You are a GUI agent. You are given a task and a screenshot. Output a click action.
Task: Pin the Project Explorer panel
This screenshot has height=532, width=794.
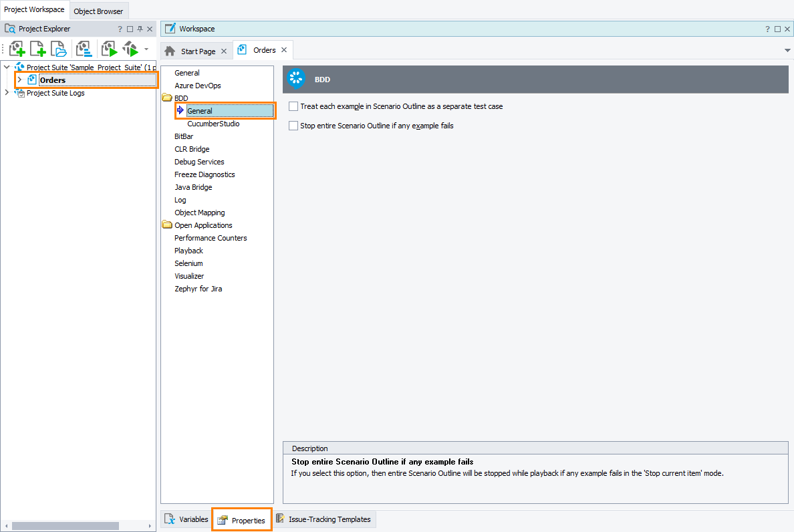[x=139, y=29]
